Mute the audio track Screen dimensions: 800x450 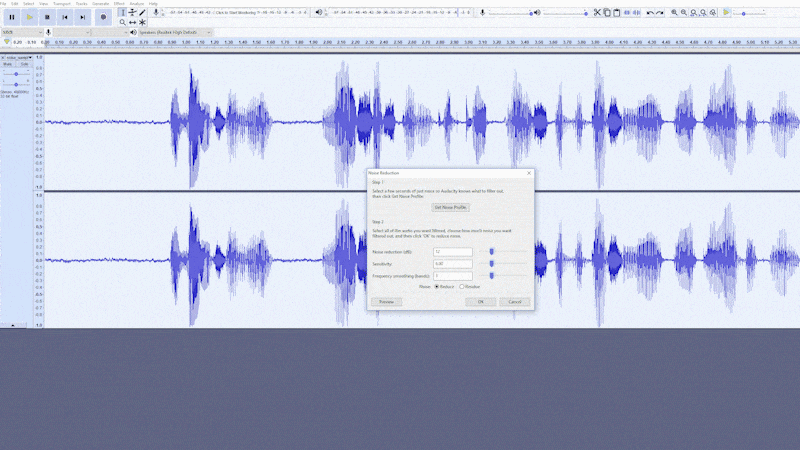pyautogui.click(x=8, y=64)
